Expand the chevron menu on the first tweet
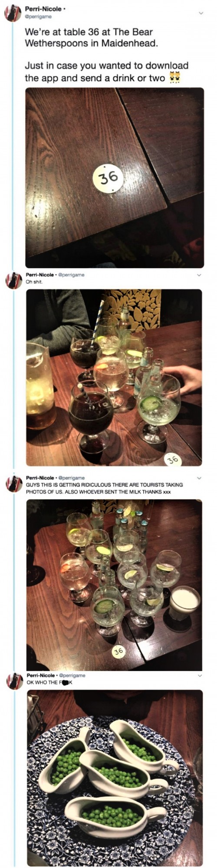Viewport: 217px width, 868px height. click(x=201, y=13)
